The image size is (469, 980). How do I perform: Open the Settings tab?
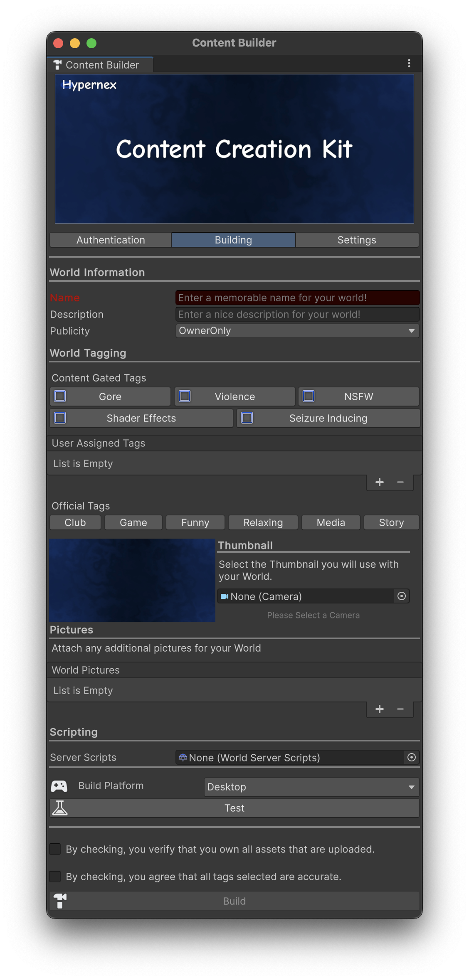click(357, 240)
